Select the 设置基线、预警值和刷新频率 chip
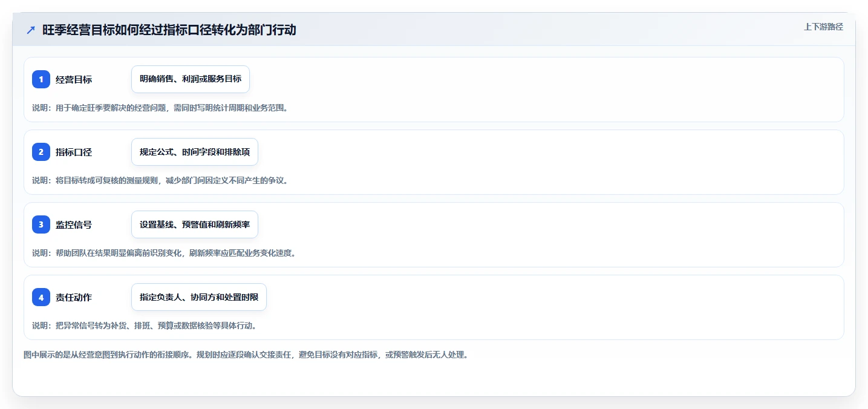 (x=195, y=224)
